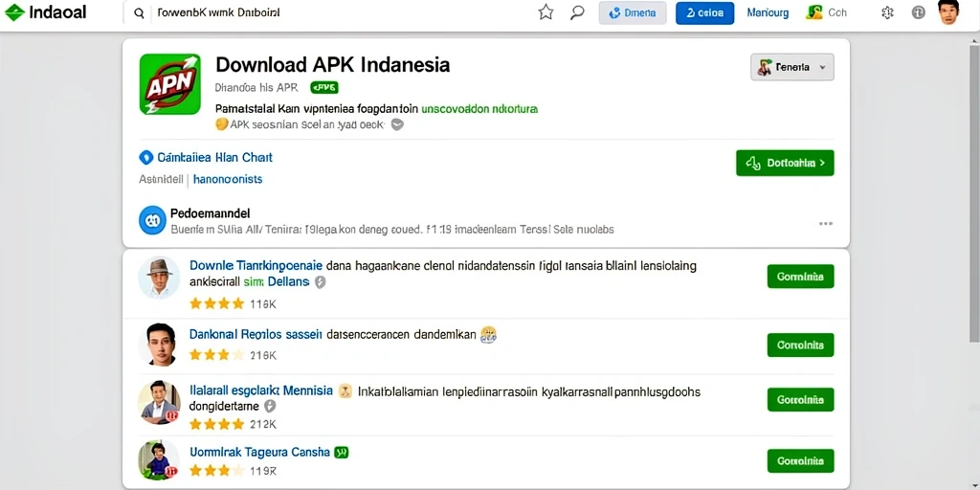Click the blue icon beside Gamkaiiea Hlan Chart

pos(145,158)
